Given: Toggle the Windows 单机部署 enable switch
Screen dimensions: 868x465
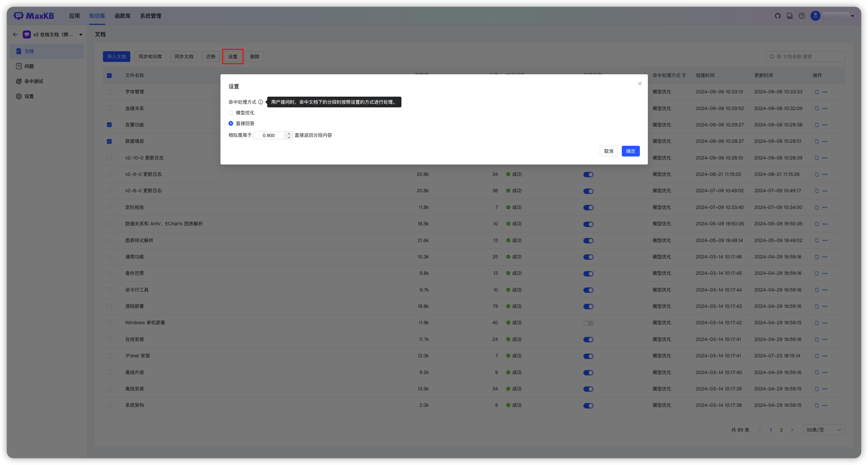Looking at the screenshot, I should point(588,323).
